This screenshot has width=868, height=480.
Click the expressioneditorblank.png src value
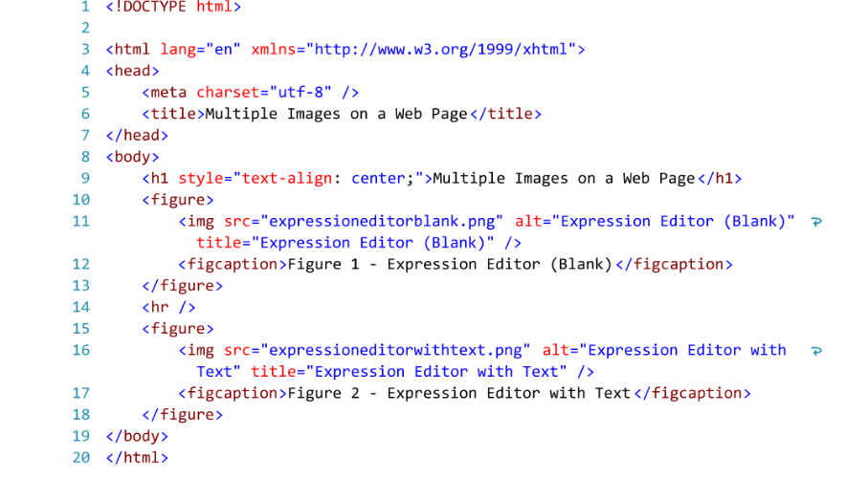point(382,222)
